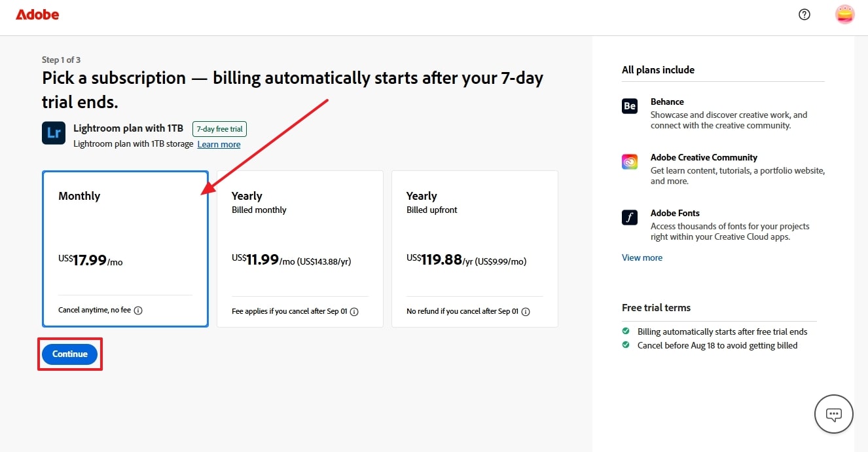
Task: Select the Yearly billed monthly plan
Action: (300, 249)
